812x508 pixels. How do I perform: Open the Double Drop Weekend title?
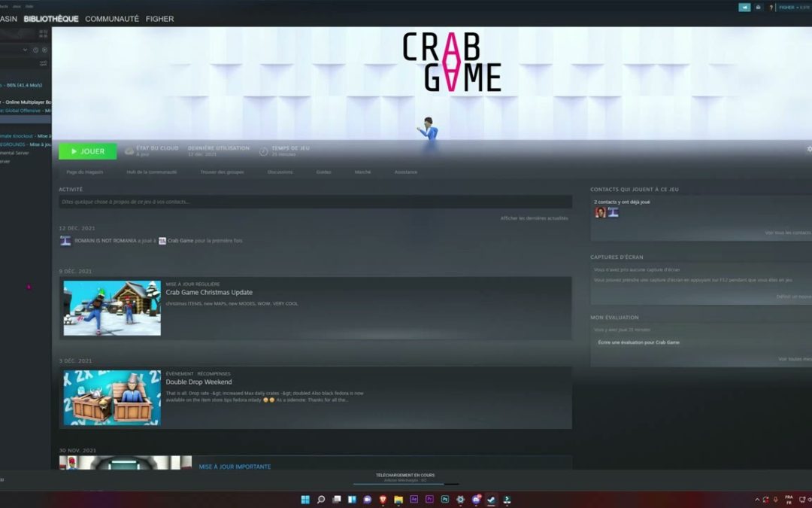point(198,382)
